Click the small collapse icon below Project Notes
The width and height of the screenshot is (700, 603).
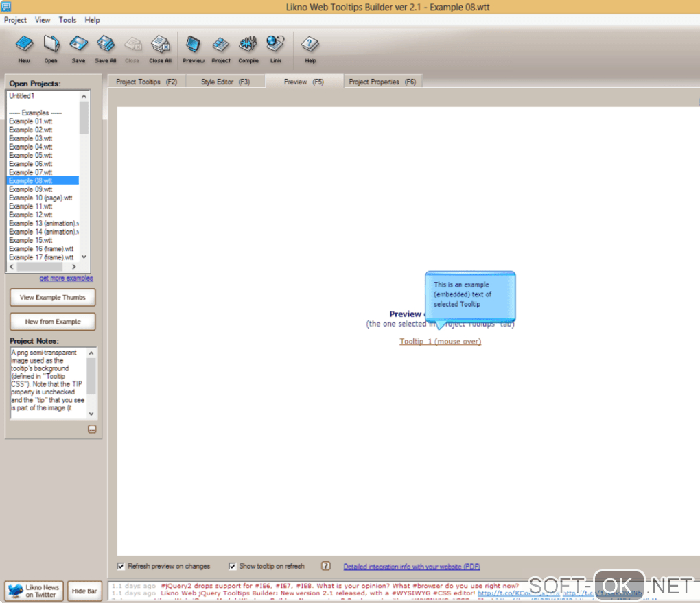pos(92,429)
